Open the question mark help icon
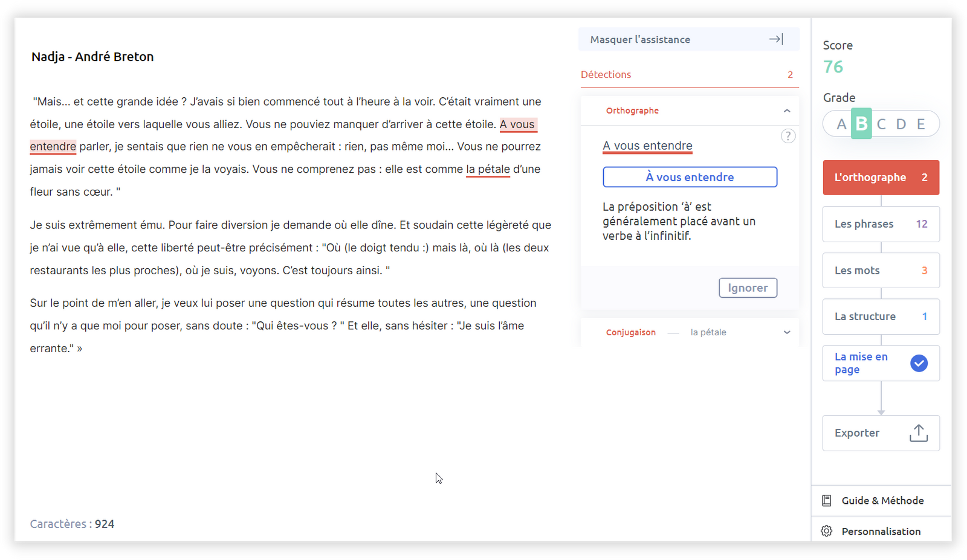Screen dimensions: 967x560 [788, 136]
